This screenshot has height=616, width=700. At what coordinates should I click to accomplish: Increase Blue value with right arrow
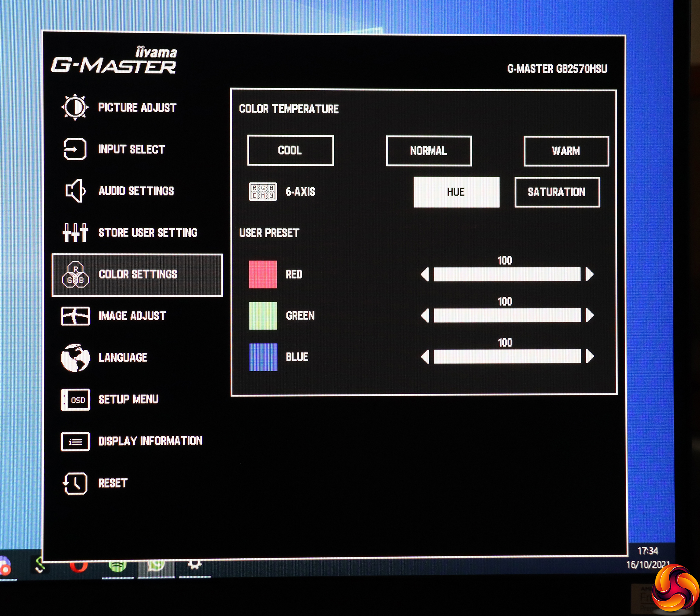tap(589, 357)
